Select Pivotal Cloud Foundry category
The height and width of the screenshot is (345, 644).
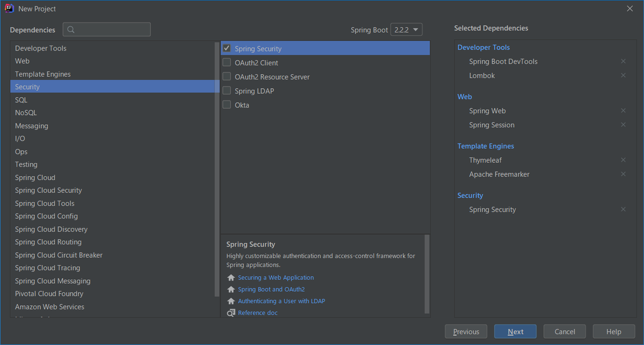click(112, 294)
